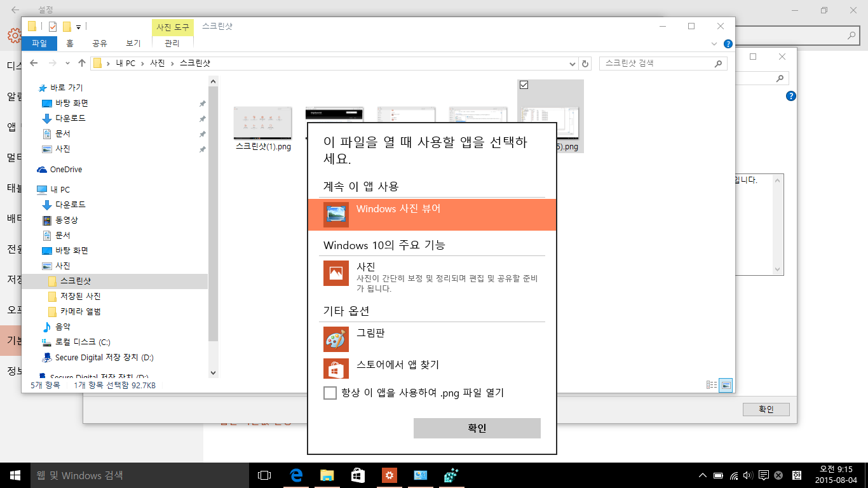Switch to the 보기 ribbon tab
This screenshot has width=868, height=488.
click(x=133, y=43)
